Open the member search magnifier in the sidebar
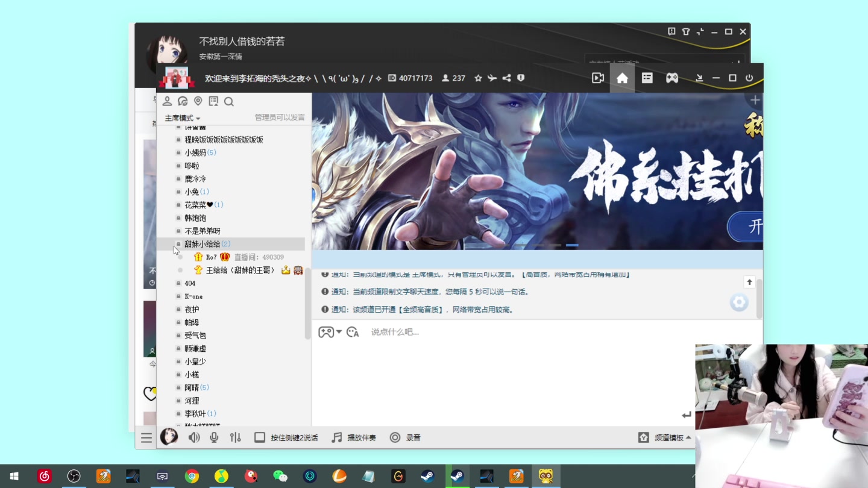Screen dimensions: 868x488 click(x=228, y=101)
